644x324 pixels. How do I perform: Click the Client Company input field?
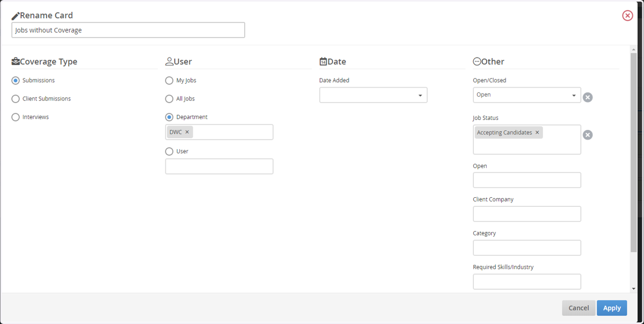[527, 214]
